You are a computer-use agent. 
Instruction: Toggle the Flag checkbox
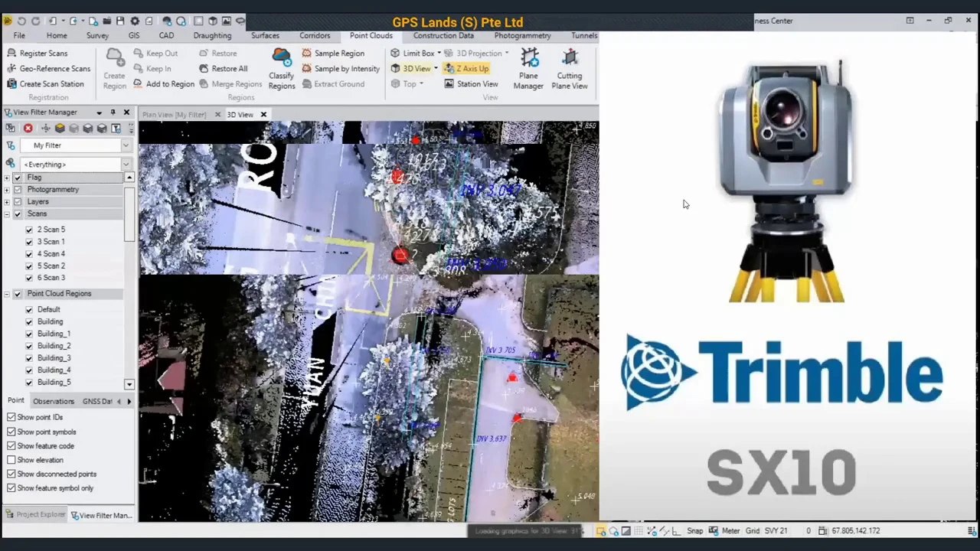18,178
